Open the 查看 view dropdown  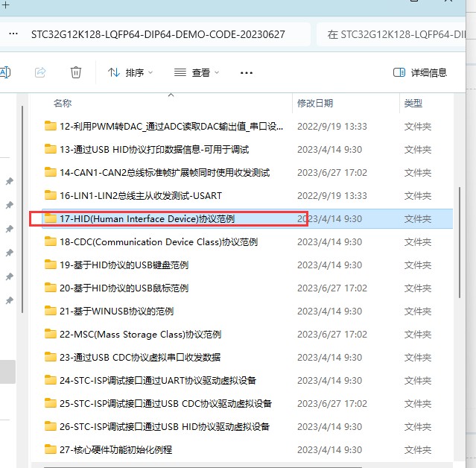pyautogui.click(x=197, y=72)
